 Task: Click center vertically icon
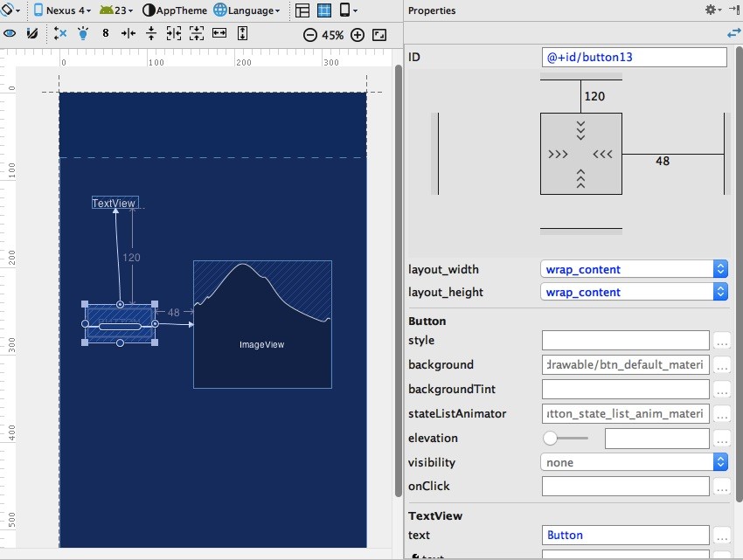tap(151, 33)
